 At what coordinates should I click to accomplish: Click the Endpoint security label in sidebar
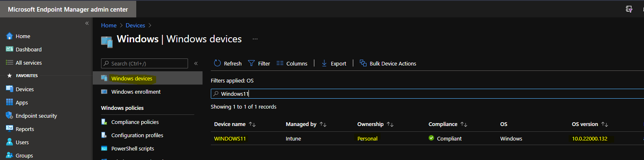[36, 116]
